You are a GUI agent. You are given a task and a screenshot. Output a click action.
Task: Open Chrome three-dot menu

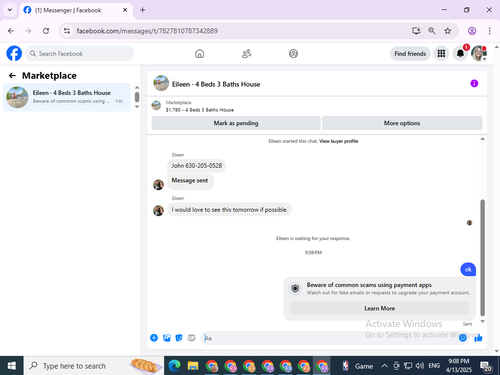[489, 31]
